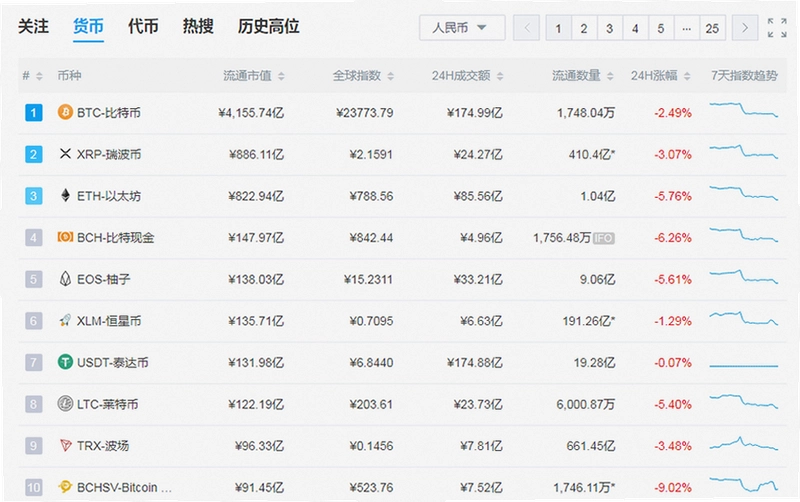Click the ETH Ethereum diamond icon
Screen dimensions: 800x502
pyautogui.click(x=65, y=195)
